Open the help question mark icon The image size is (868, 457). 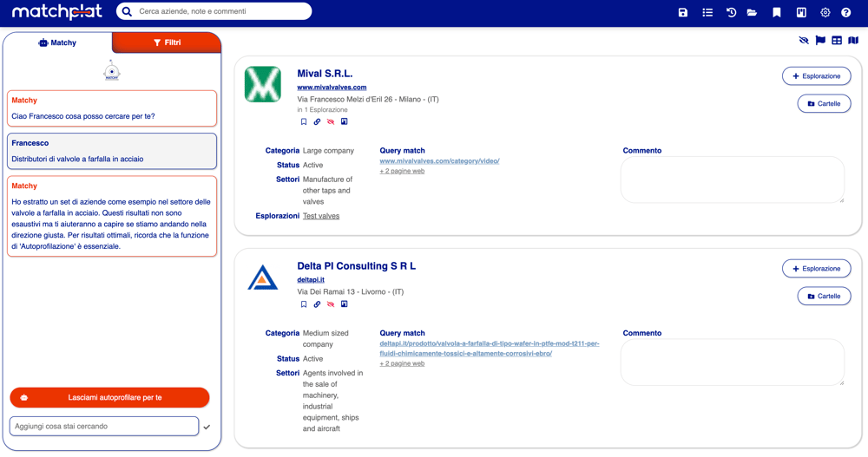coord(845,12)
